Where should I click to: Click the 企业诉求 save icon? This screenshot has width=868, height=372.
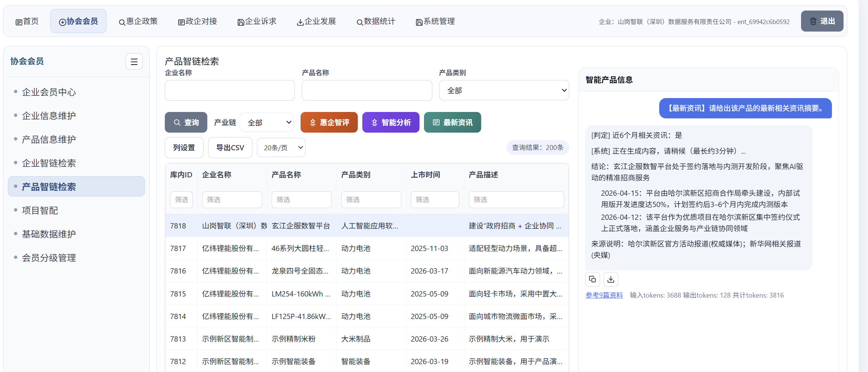coord(241,22)
